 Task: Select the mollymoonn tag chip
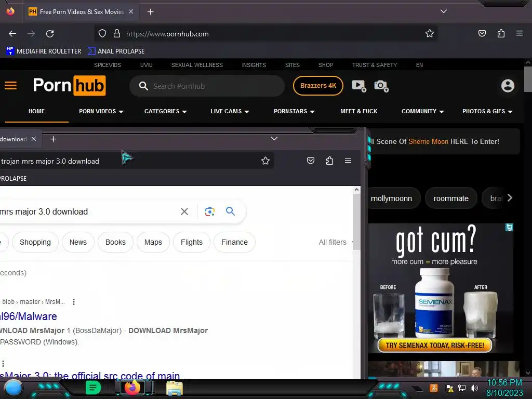(x=393, y=198)
